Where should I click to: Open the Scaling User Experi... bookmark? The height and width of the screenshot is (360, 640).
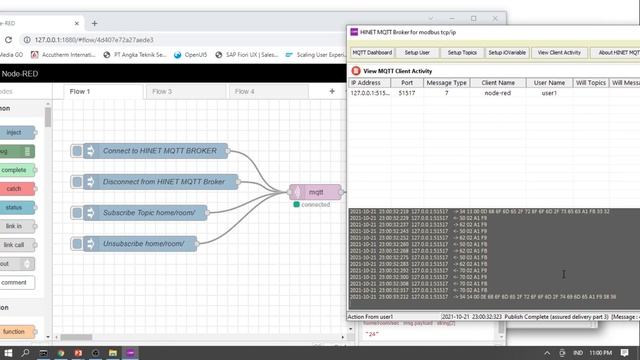(x=316, y=55)
